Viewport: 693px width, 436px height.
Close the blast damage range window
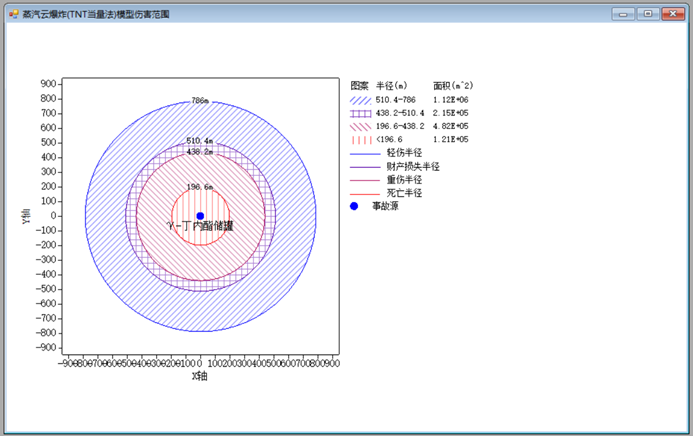point(673,14)
